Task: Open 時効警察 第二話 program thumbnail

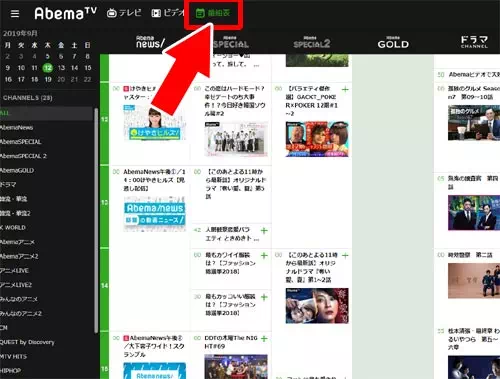Action: click(x=474, y=281)
